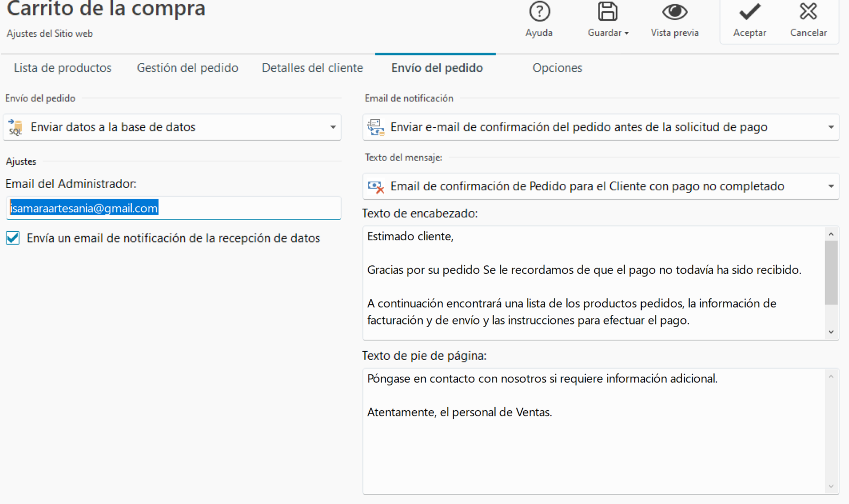Open the Ayuda help icon
The image size is (849, 504).
point(539,12)
